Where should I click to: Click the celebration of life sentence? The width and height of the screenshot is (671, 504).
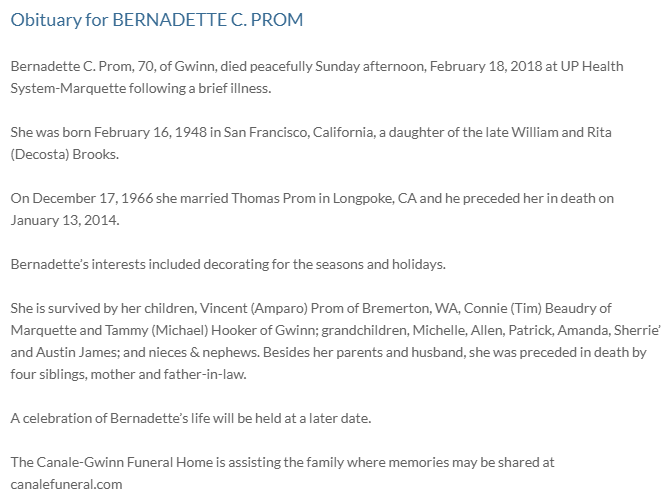[x=191, y=418]
